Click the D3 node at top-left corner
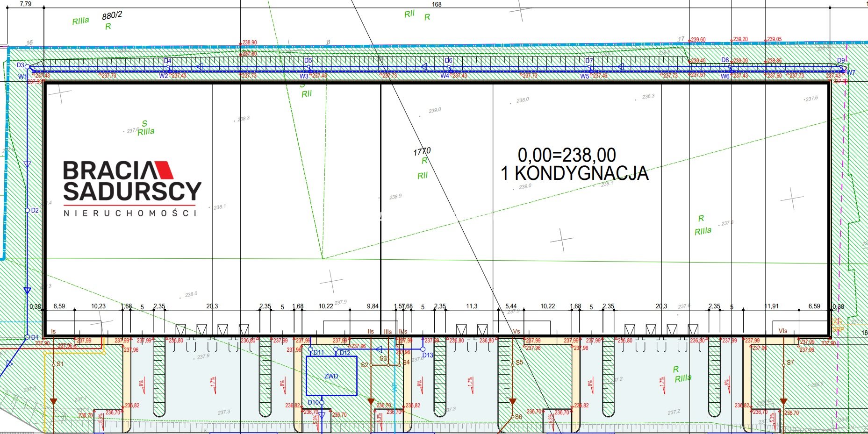The height and width of the screenshot is (434, 868). click(x=27, y=67)
